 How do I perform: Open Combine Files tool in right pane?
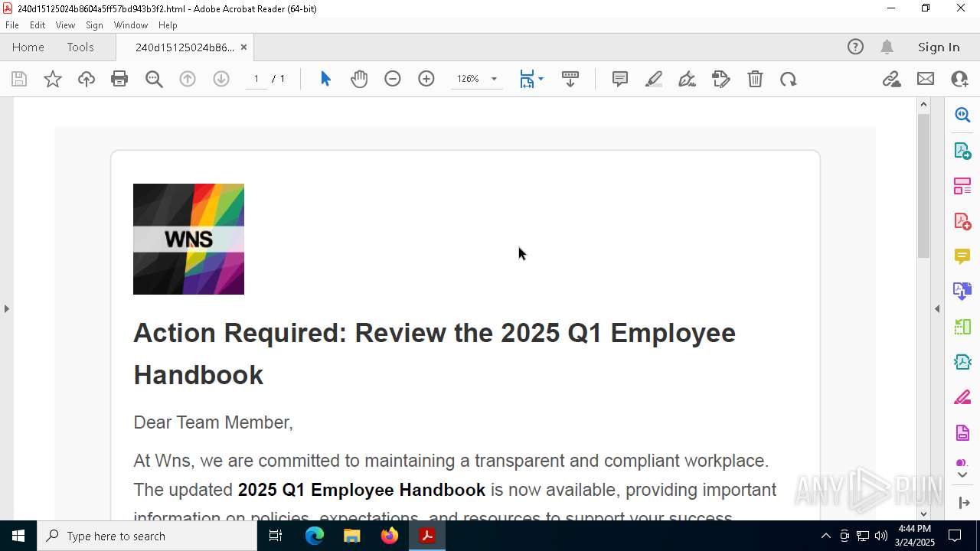pyautogui.click(x=962, y=292)
